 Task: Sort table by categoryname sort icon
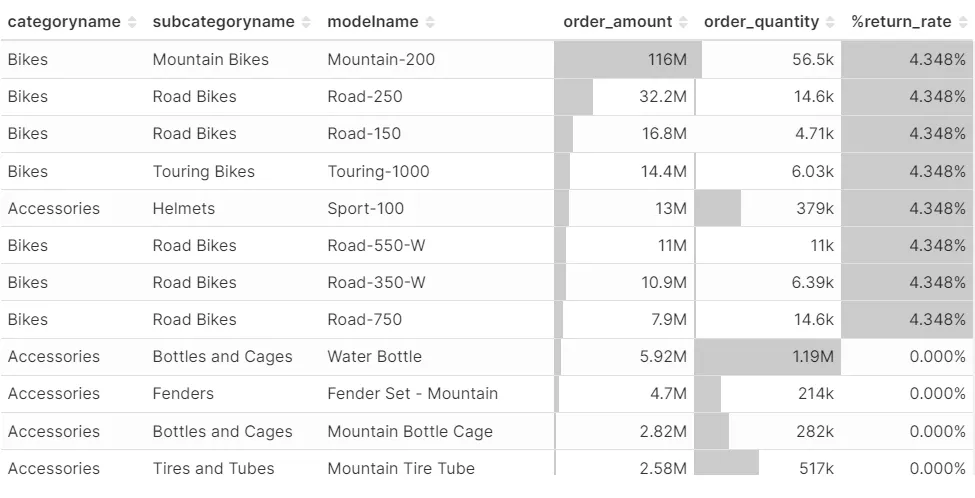(132, 22)
